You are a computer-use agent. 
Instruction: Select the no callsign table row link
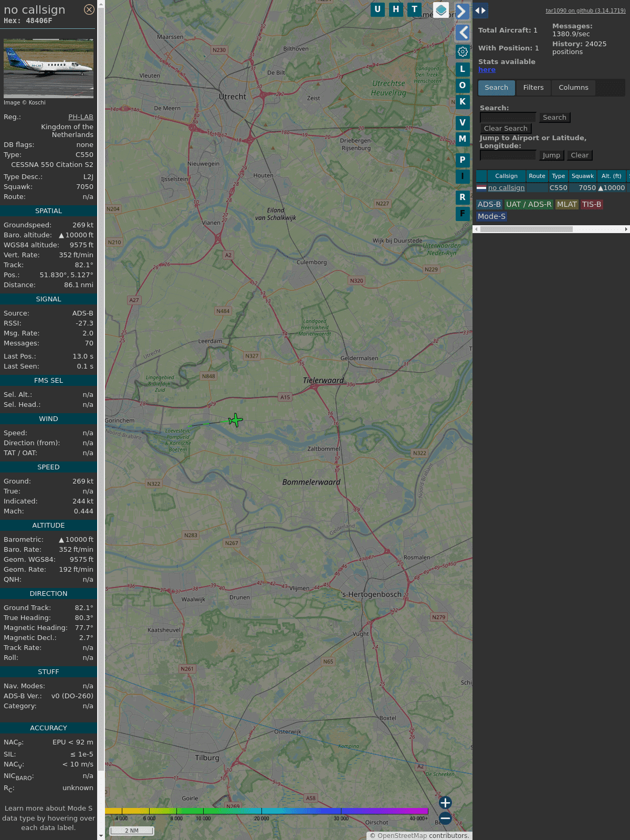[506, 188]
